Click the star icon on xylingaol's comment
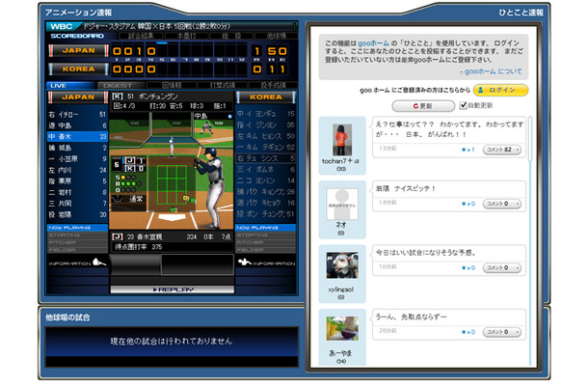588x386 pixels. 464,267
